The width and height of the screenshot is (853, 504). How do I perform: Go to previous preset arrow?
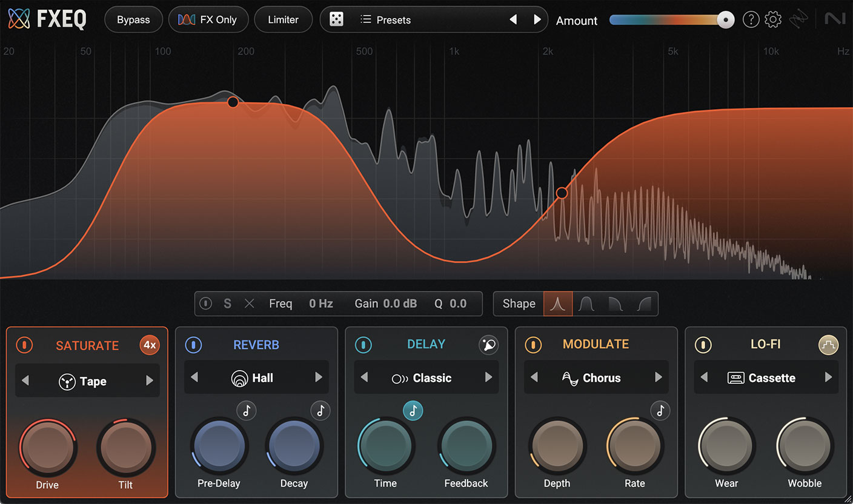click(513, 20)
